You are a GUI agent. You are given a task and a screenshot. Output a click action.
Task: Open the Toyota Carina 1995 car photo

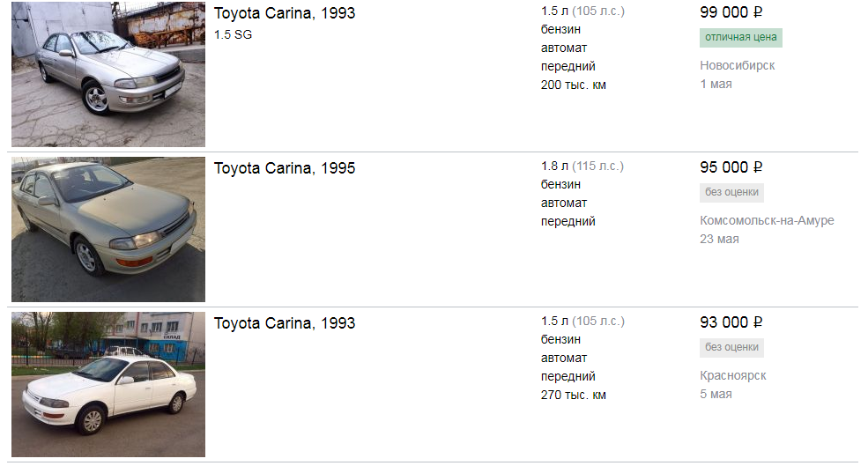coord(108,229)
